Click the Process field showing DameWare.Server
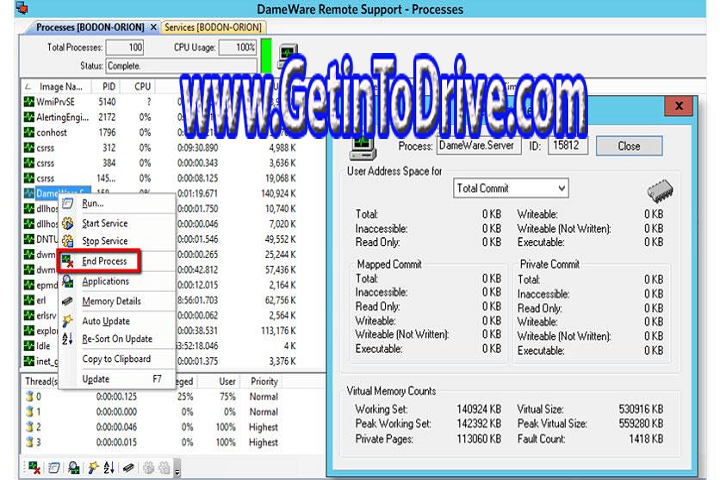This screenshot has height=480, width=720. point(478,146)
